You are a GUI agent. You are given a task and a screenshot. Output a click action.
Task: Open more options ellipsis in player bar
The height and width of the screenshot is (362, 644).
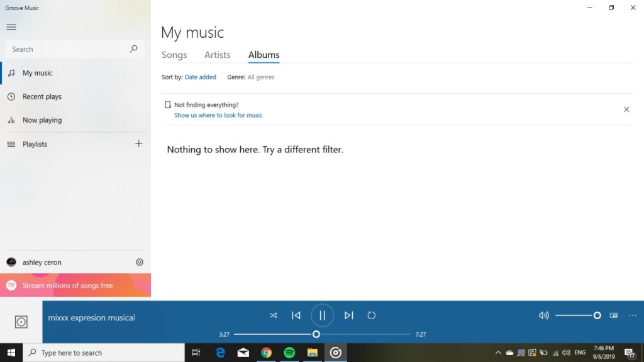coord(633,315)
